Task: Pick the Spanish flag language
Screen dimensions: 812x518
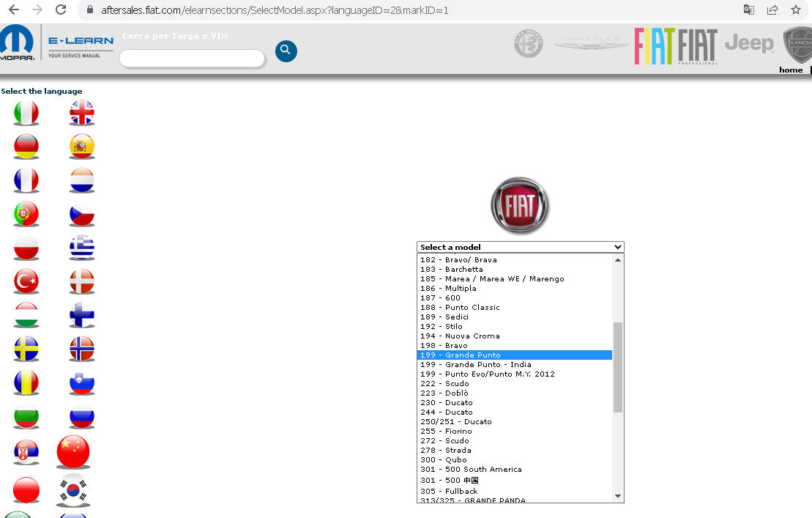Action: (x=82, y=147)
